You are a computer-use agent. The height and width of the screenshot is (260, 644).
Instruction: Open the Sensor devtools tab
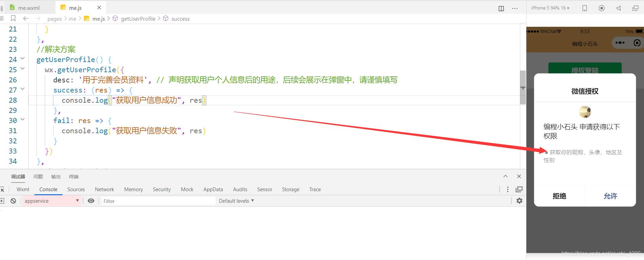tap(265, 189)
